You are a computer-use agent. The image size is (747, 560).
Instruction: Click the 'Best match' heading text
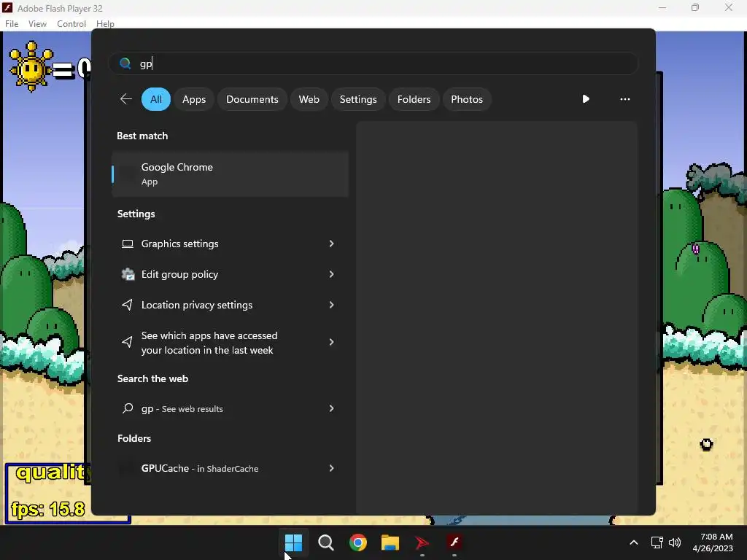point(142,136)
